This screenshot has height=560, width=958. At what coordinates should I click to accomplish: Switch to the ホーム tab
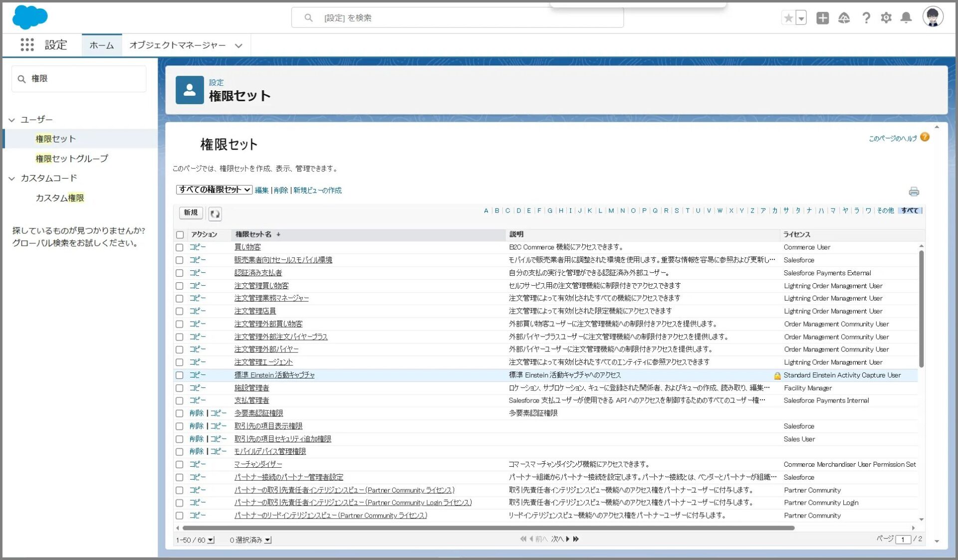(102, 45)
